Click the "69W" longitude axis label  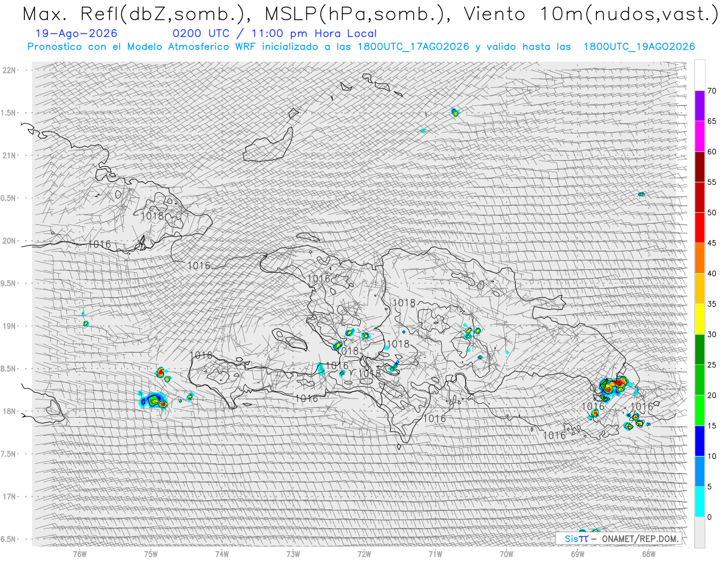coord(578,554)
